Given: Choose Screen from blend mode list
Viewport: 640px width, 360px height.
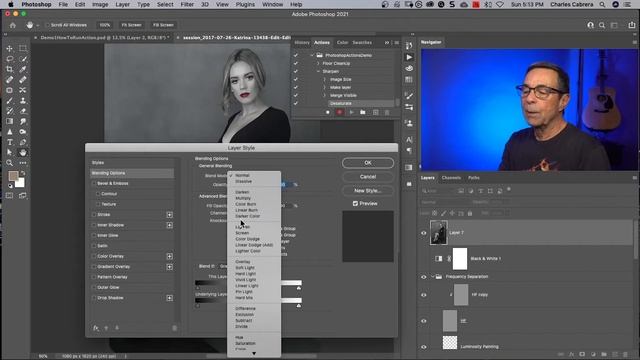Looking at the screenshot, I should (242, 233).
